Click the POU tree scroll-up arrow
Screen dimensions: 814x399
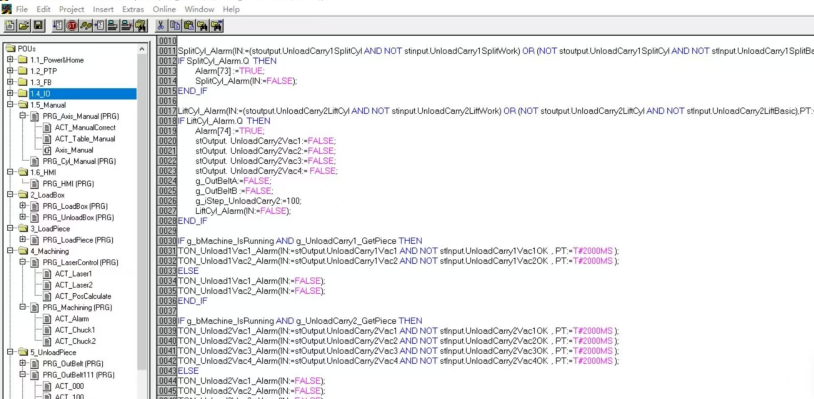pos(142,49)
